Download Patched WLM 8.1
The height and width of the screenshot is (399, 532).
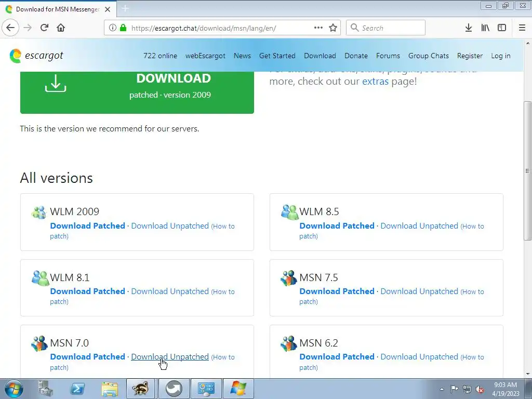pyautogui.click(x=87, y=291)
